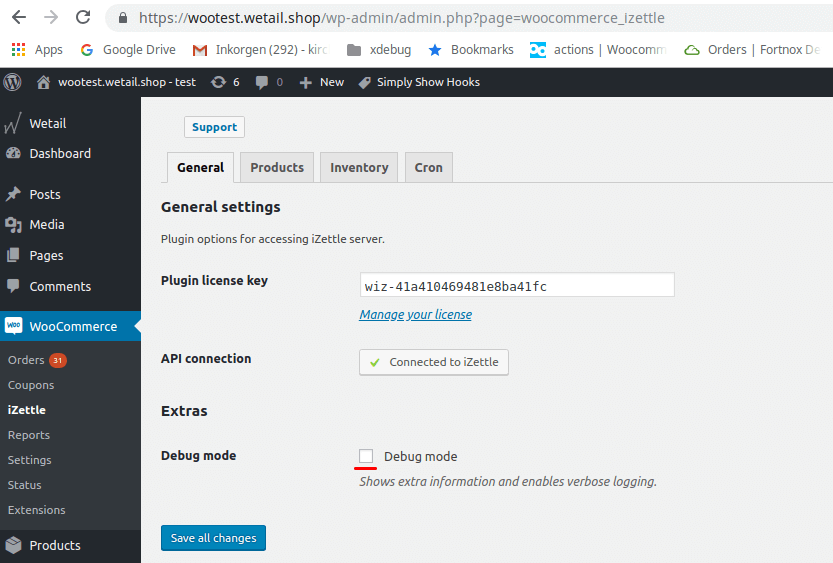Open the Gmail Inkorgen bookmark
Image resolution: width=833 pixels, height=563 pixels.
point(259,49)
